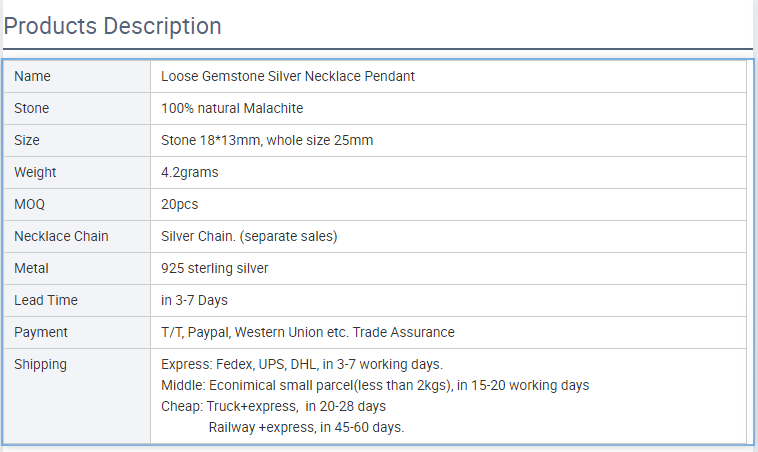Click the Metal label cell
This screenshot has width=758, height=452.
(x=32, y=268)
